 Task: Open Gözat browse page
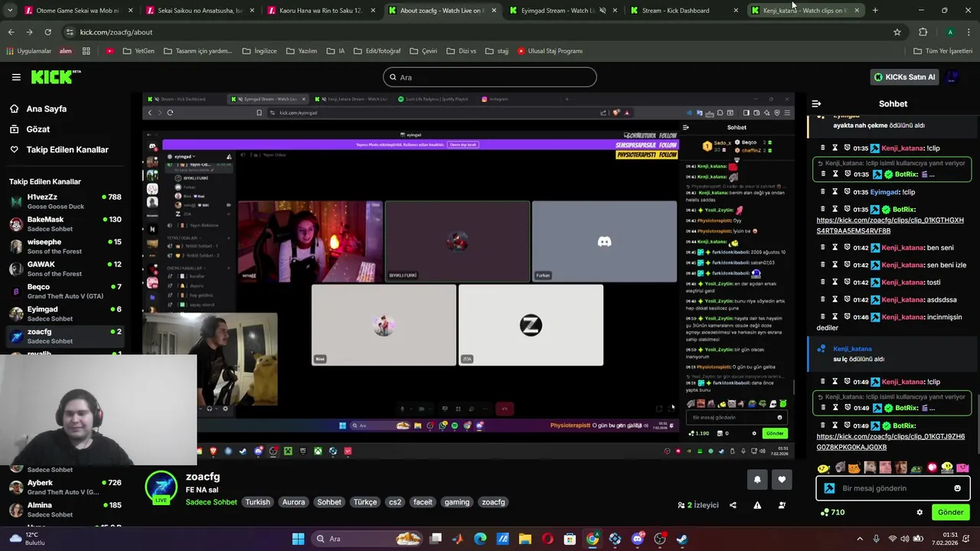[38, 129]
